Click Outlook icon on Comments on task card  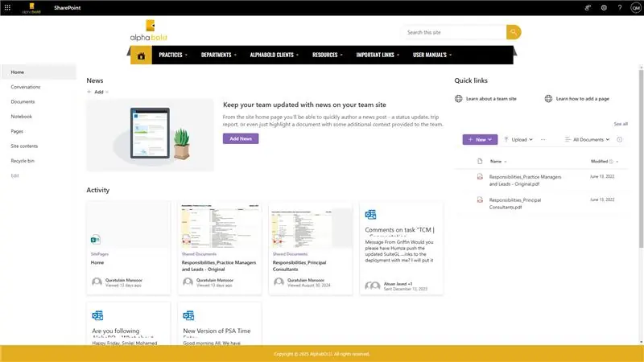point(370,214)
